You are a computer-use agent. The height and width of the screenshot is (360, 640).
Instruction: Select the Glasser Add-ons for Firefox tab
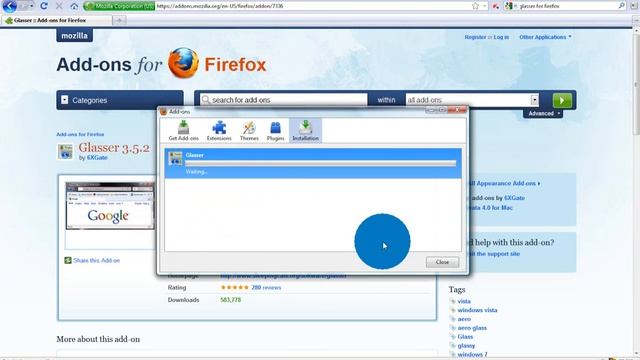(x=56, y=20)
